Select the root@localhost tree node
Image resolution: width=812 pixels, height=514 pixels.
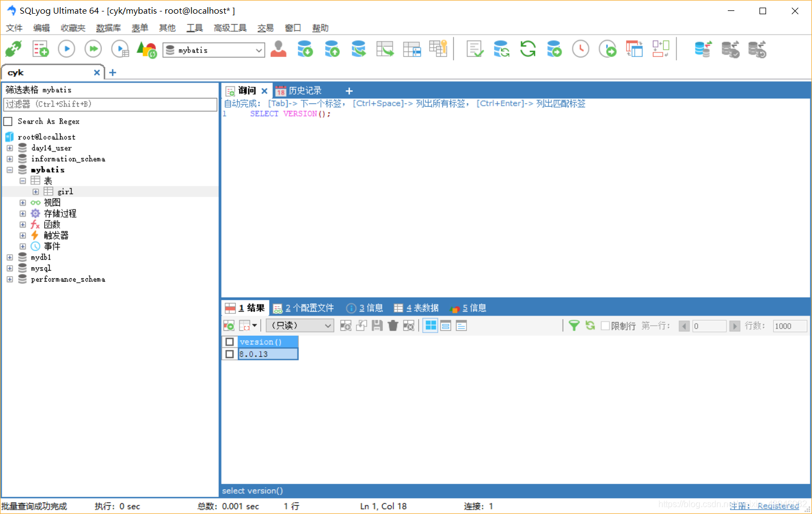point(46,137)
